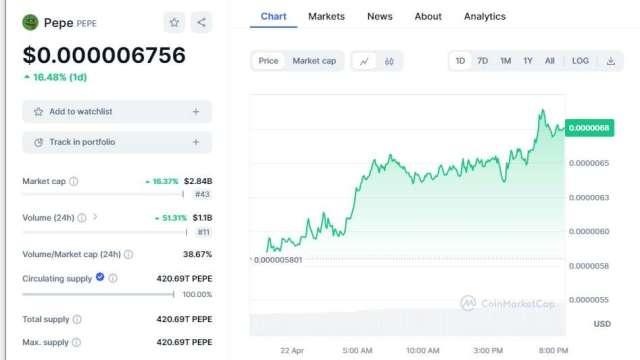640x360 pixels.
Task: Switch to line chart view icon
Action: tap(364, 61)
